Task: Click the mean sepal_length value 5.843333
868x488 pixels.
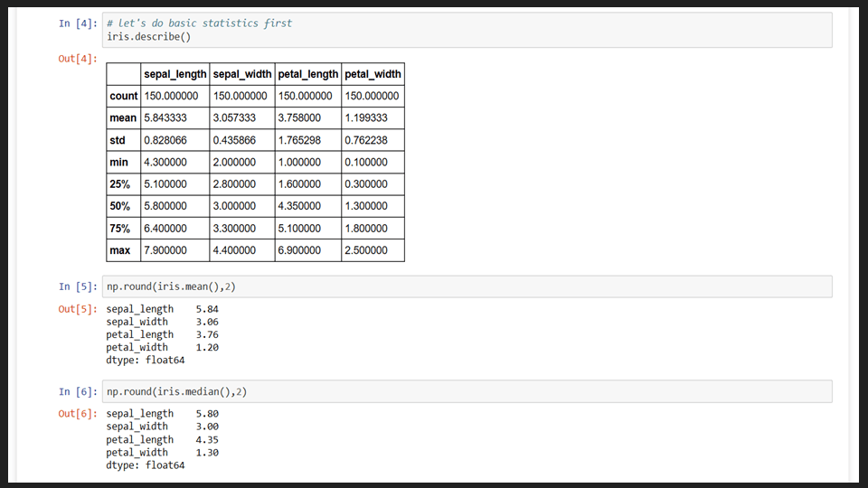Action: coord(165,117)
